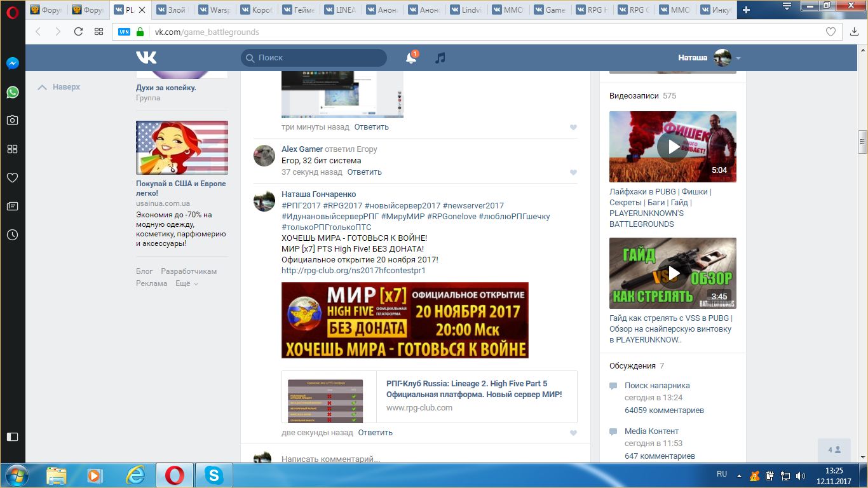Image resolution: width=868 pixels, height=488 pixels.
Task: Open VK notifications bell
Action: [411, 58]
